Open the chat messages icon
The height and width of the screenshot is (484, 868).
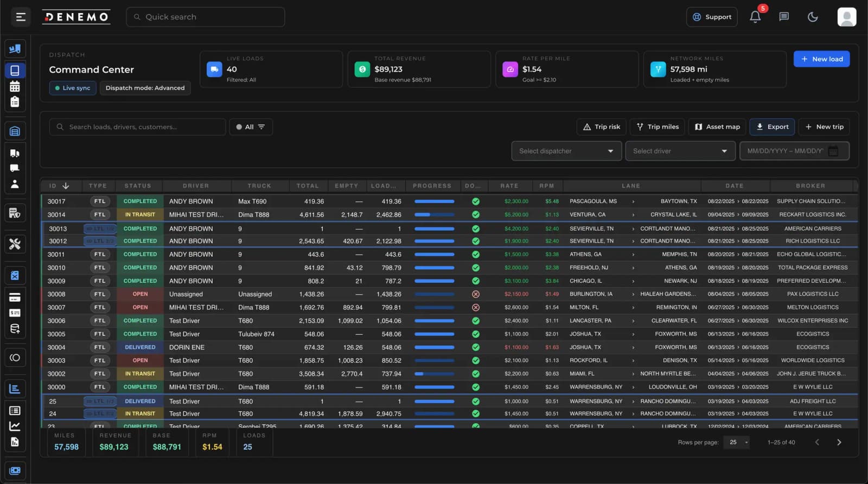pos(784,17)
